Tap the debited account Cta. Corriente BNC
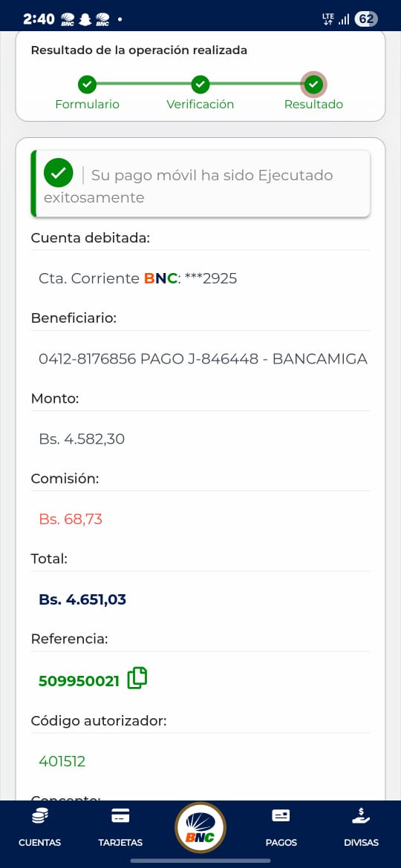 pos(138,278)
